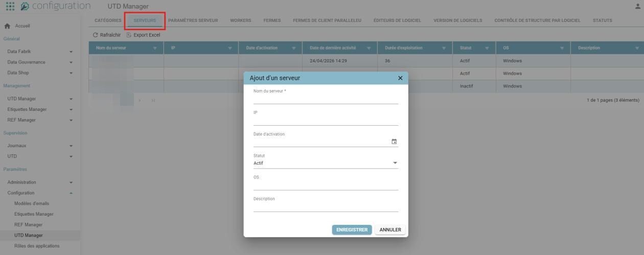The height and width of the screenshot is (255, 644).
Task: Expand Journaux menu
Action: click(x=71, y=146)
